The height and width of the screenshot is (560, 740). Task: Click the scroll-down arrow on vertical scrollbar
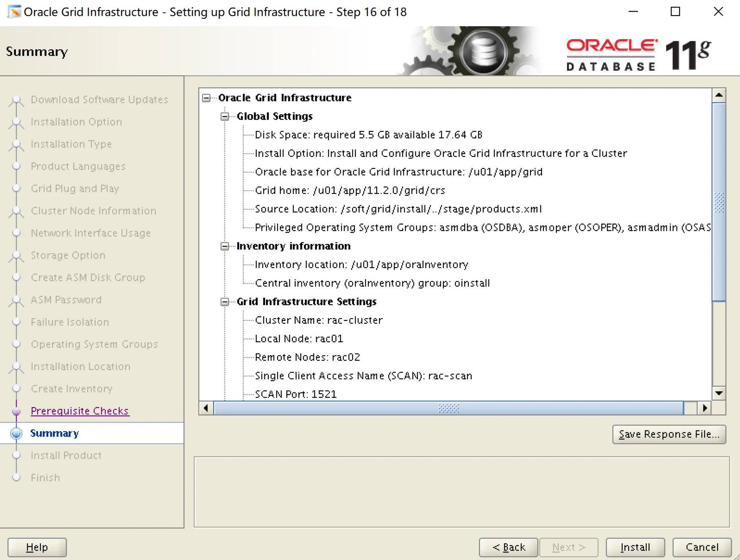click(719, 393)
